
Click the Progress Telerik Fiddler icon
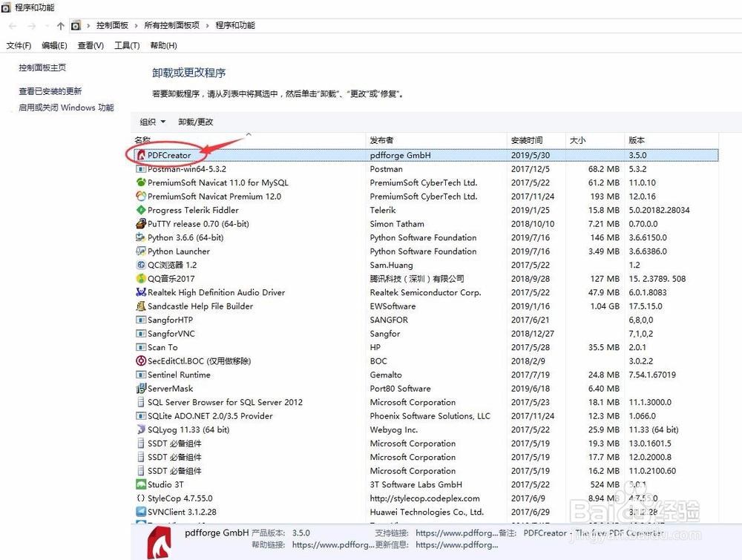[x=141, y=210]
